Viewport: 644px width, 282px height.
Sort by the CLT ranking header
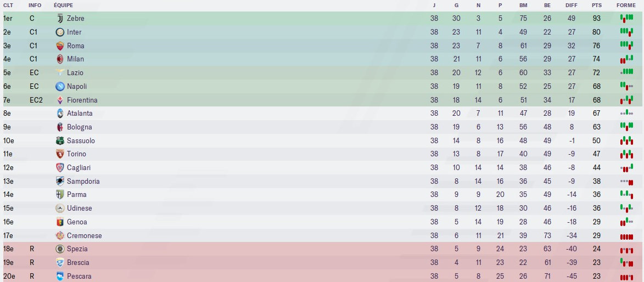[x=7, y=5]
